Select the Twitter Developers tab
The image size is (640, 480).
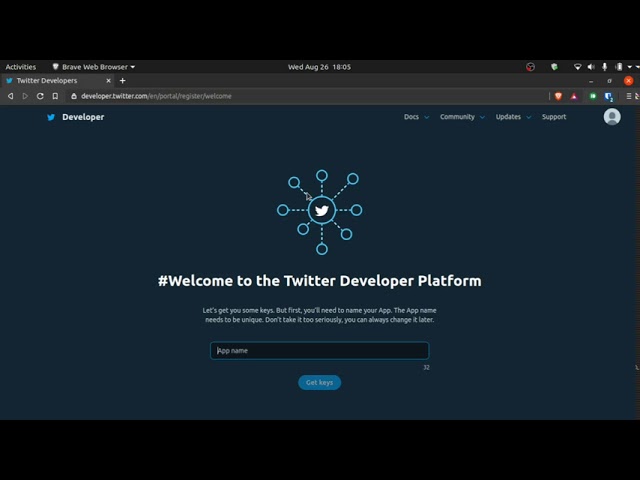[x=58, y=81]
